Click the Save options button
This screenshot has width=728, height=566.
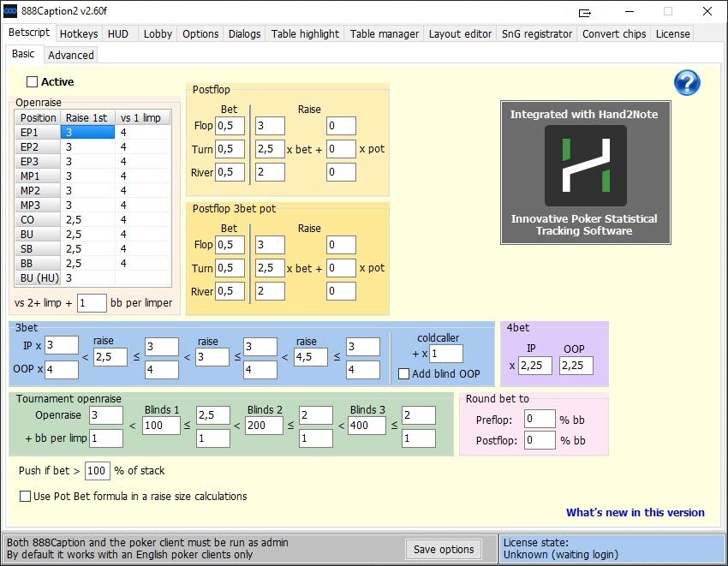tap(444, 549)
